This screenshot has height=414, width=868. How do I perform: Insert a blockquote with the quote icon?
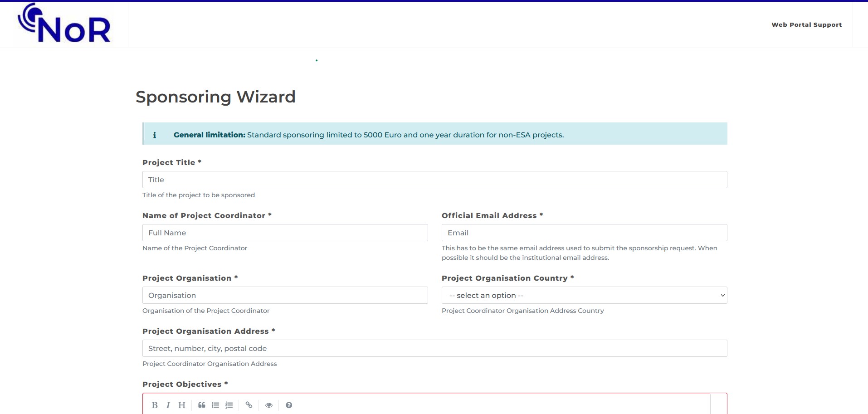[x=202, y=405]
